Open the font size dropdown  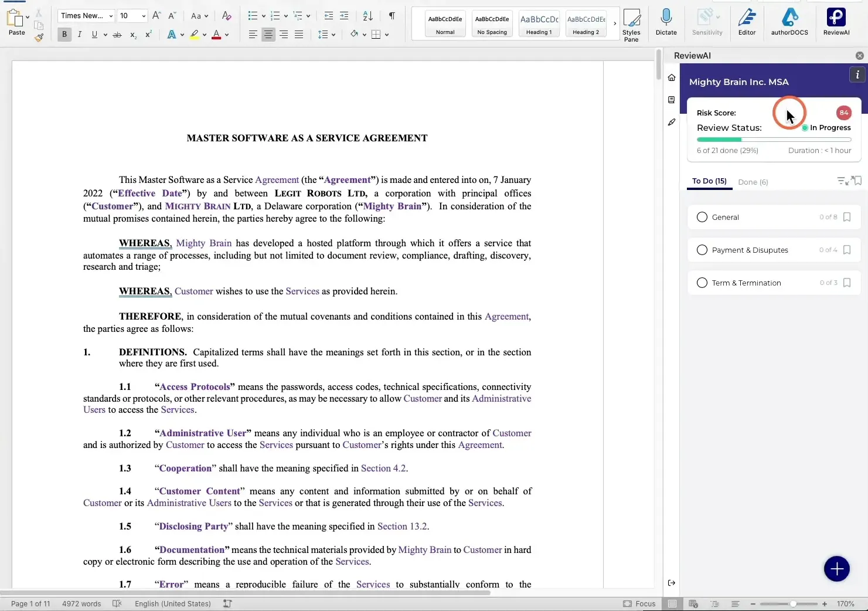point(144,16)
